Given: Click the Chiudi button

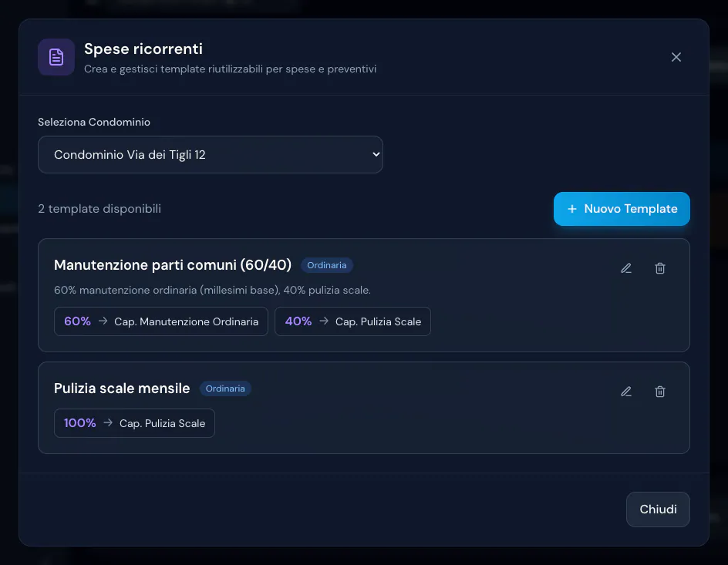Looking at the screenshot, I should [x=658, y=510].
